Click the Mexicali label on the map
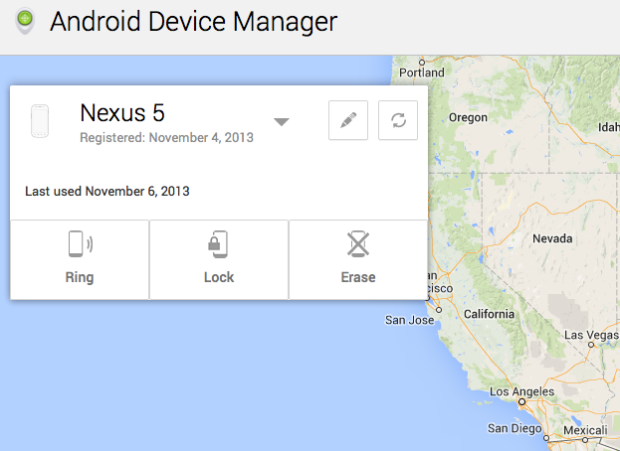The image size is (620, 451). pyautogui.click(x=585, y=430)
